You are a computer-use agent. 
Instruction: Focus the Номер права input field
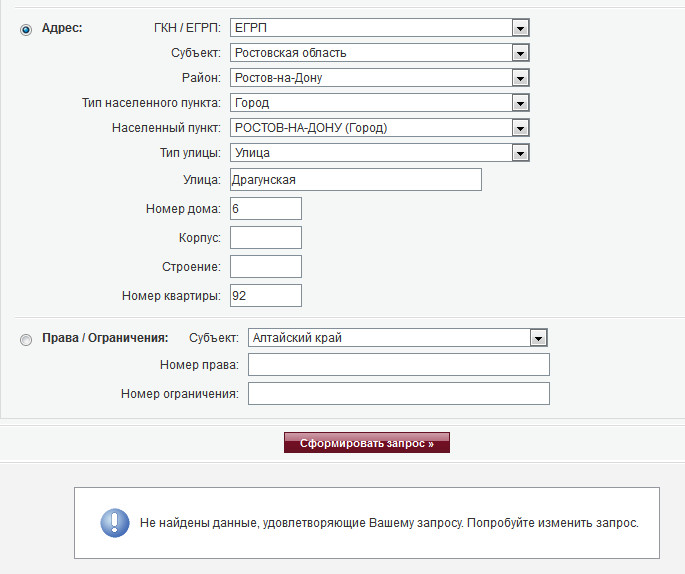tap(399, 365)
